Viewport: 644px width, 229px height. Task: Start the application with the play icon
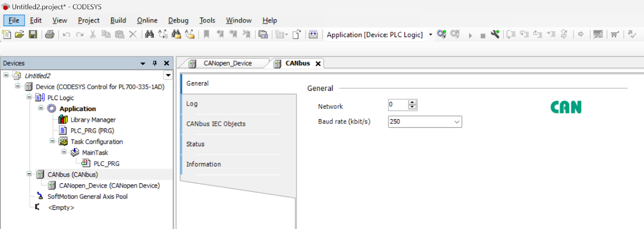point(470,35)
